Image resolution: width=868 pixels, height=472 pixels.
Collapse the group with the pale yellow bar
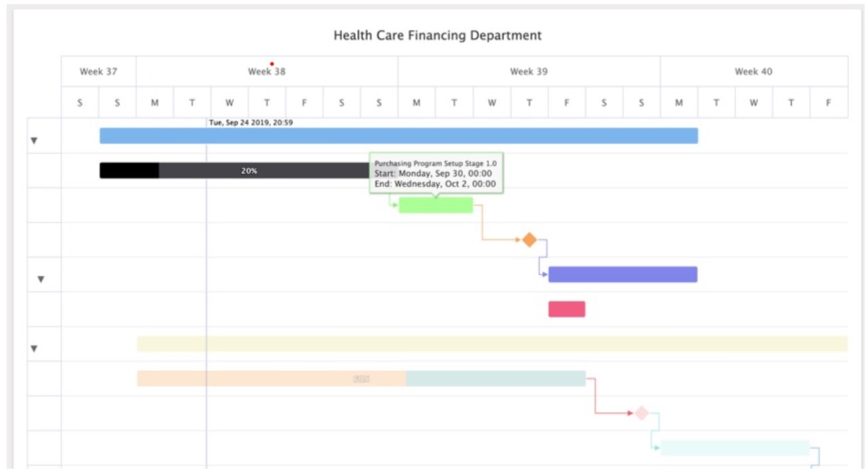[x=34, y=348]
